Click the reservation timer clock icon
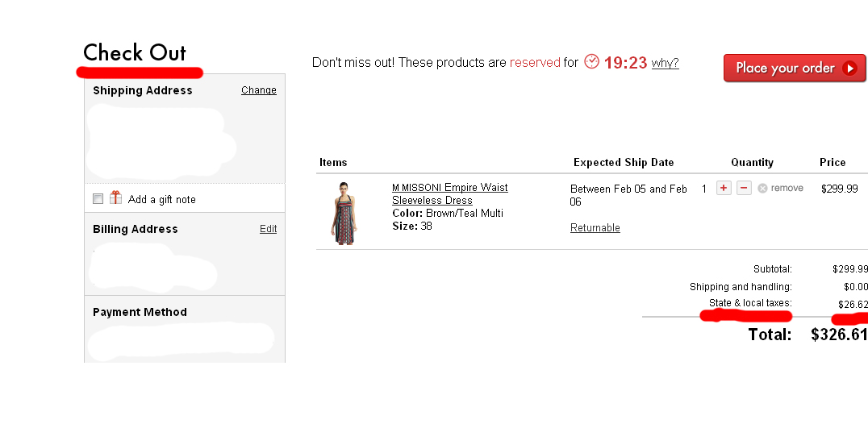The height and width of the screenshot is (424, 868). (592, 61)
